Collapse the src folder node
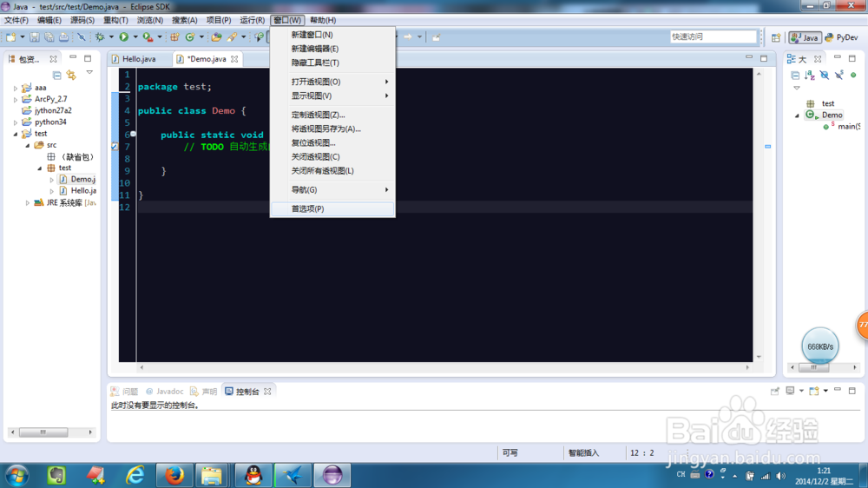The image size is (868, 488). [x=28, y=145]
